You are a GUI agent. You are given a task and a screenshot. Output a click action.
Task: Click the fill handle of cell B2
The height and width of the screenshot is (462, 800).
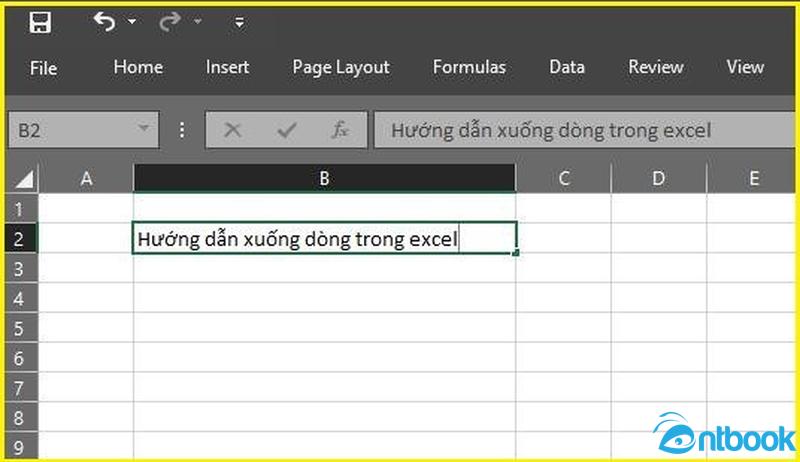pyautogui.click(x=516, y=252)
